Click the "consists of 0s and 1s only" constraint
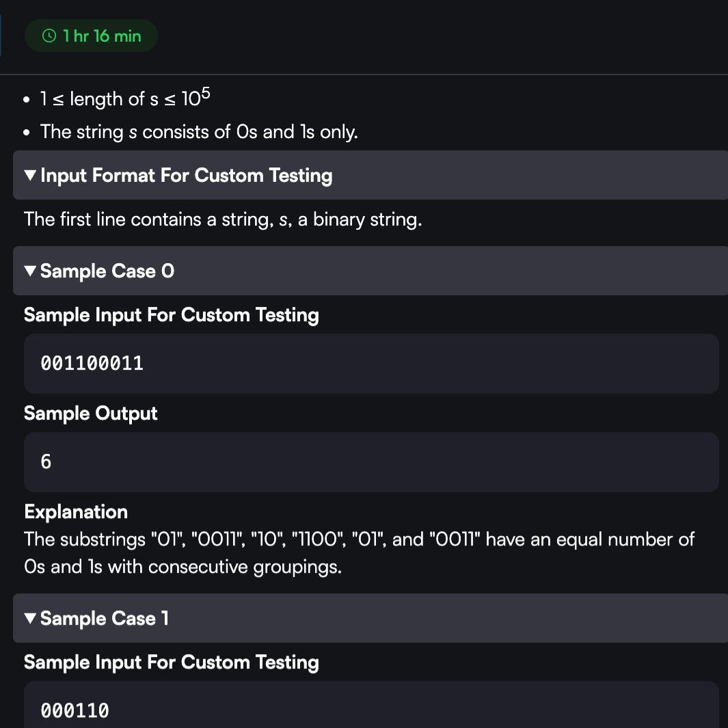This screenshot has width=728, height=728. (x=199, y=132)
